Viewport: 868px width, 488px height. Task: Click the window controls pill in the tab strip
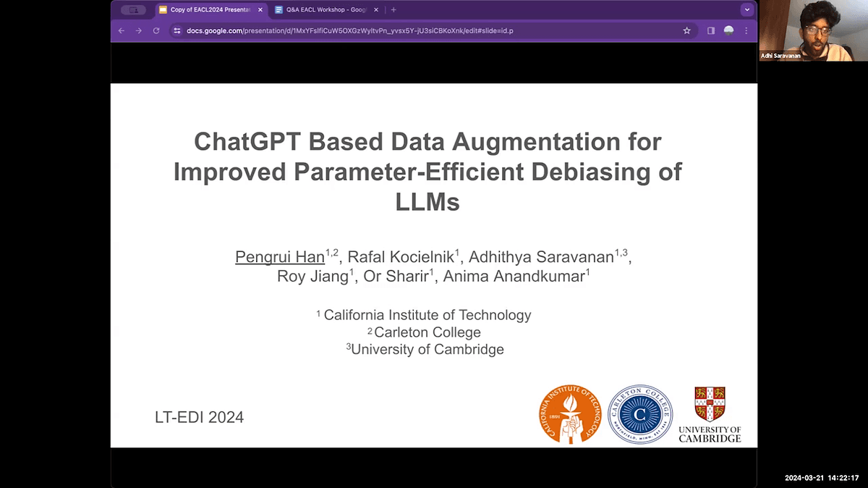pyautogui.click(x=133, y=10)
